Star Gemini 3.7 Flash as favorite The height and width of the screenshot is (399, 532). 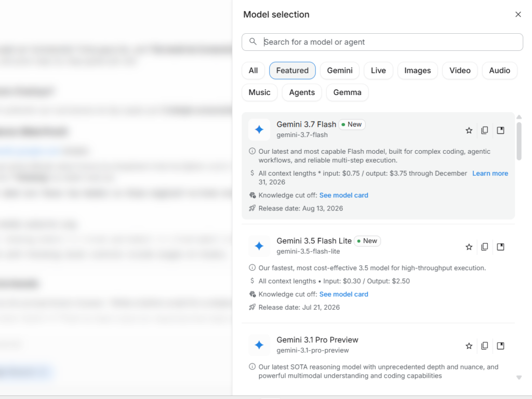pyautogui.click(x=469, y=130)
